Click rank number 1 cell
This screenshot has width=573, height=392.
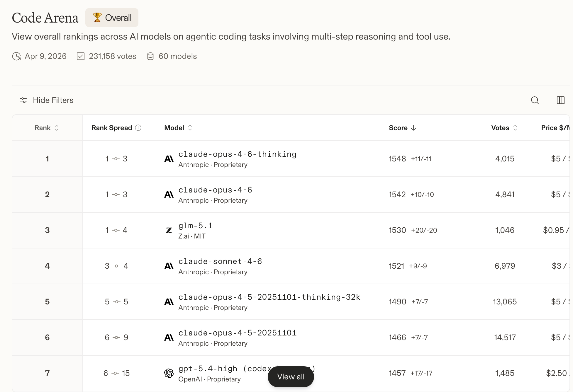47,159
